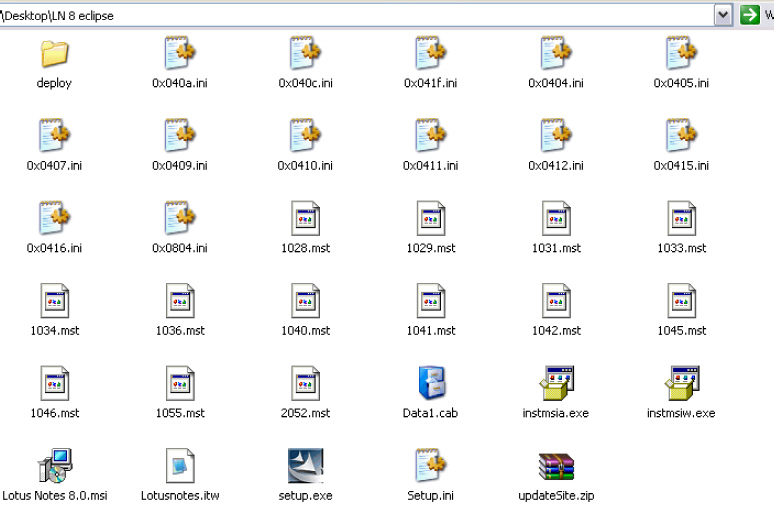Select the Lotusnotes.itw file

[x=180, y=465]
